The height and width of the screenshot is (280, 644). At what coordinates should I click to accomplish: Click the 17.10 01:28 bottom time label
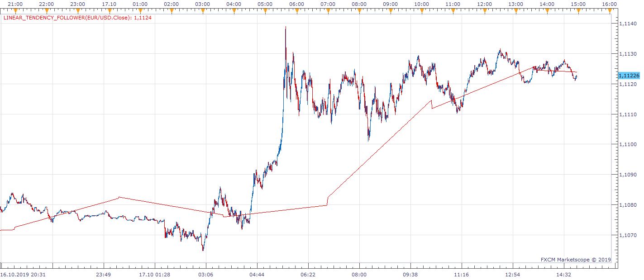click(154, 274)
